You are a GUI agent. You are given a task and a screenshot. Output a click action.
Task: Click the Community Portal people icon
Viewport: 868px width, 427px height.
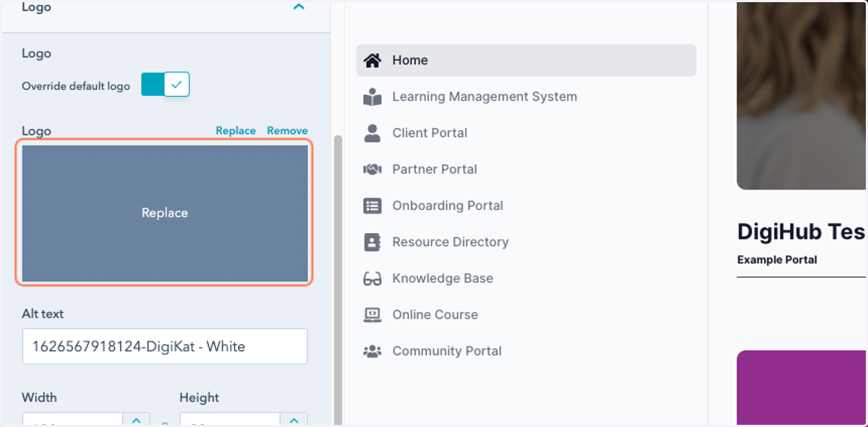[x=372, y=351]
